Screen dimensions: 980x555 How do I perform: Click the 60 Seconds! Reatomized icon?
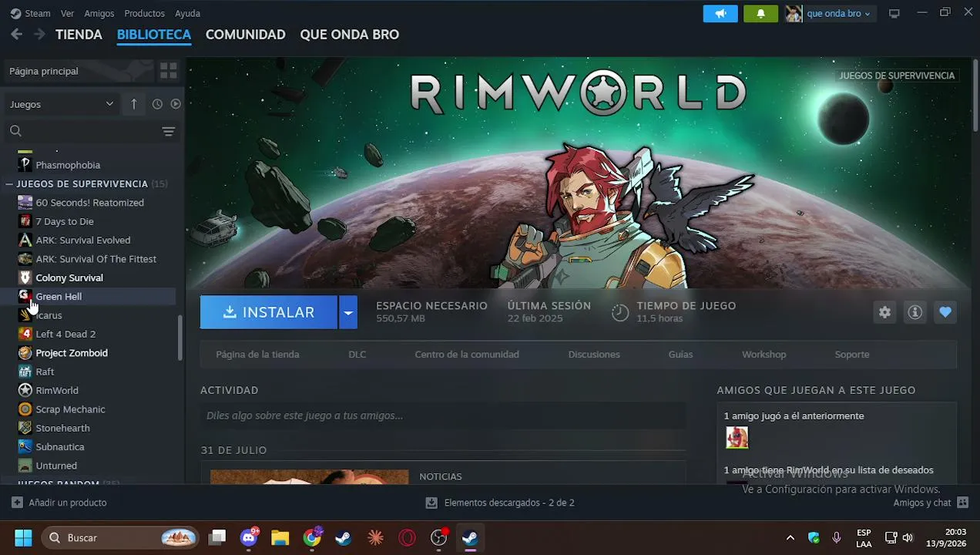coord(25,203)
